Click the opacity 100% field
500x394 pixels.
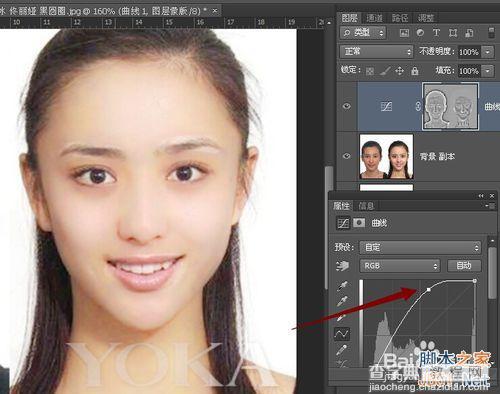click(x=469, y=52)
